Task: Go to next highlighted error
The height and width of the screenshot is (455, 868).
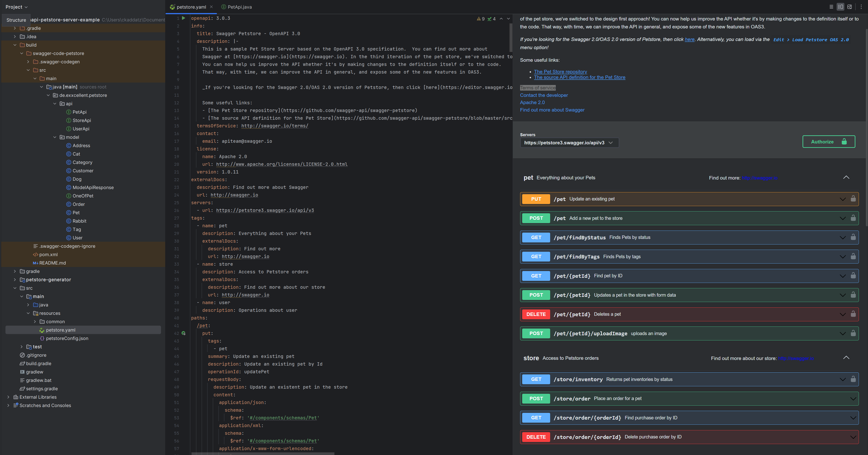Action: pyautogui.click(x=508, y=19)
